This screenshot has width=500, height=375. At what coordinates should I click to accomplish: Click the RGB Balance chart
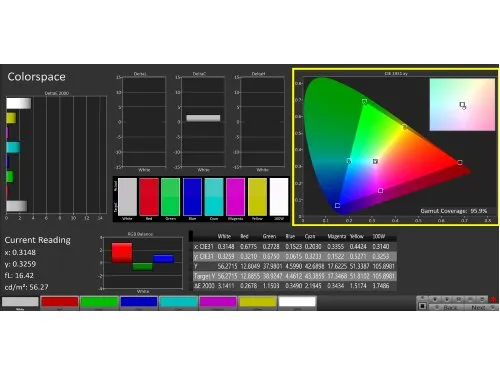(143, 263)
